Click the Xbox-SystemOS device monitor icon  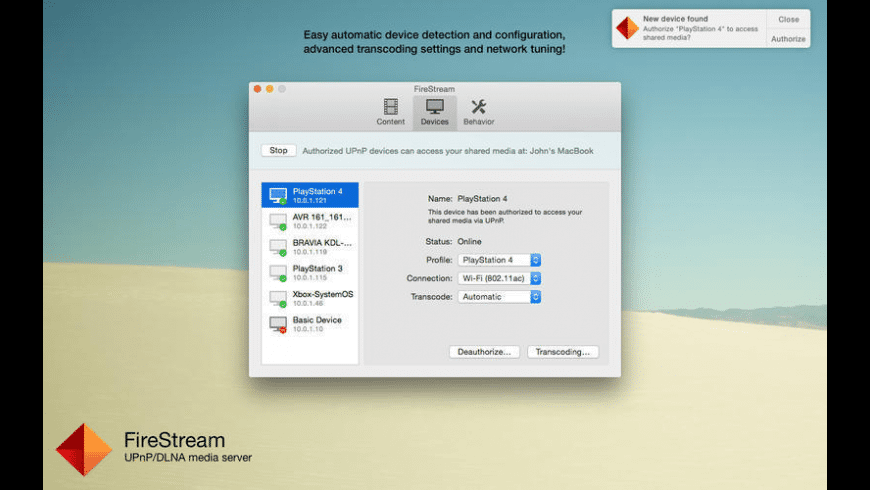click(278, 298)
